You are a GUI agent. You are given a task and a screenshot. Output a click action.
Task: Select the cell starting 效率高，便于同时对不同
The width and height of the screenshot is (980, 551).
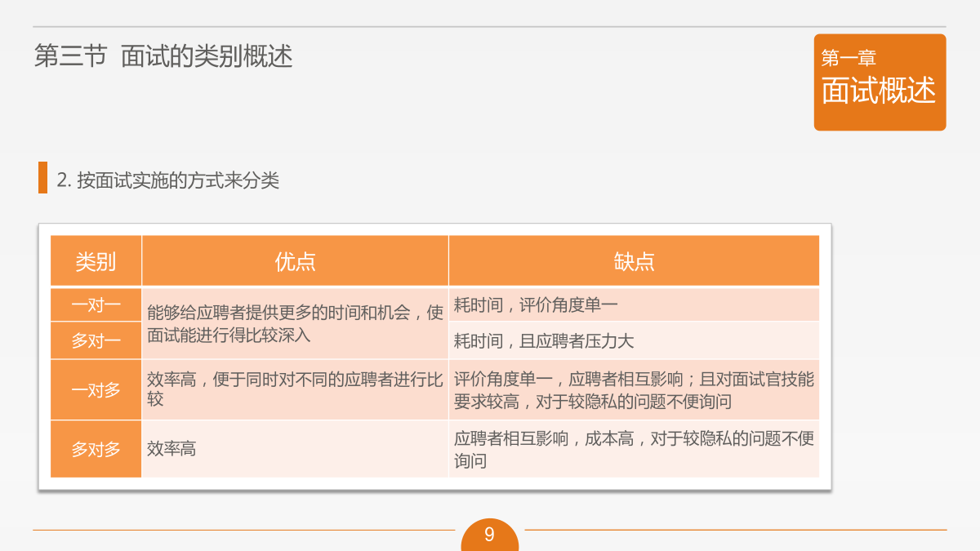[295, 389]
